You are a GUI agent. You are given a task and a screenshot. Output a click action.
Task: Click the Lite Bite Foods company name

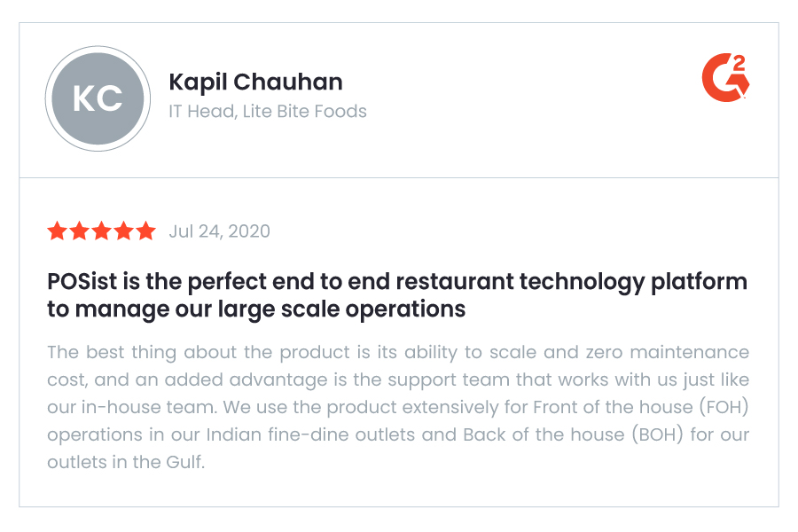(x=304, y=111)
